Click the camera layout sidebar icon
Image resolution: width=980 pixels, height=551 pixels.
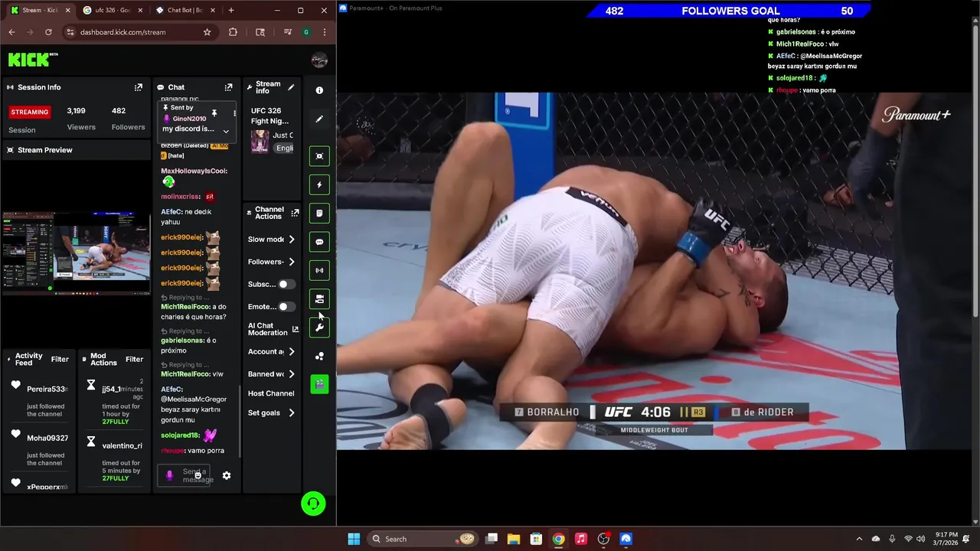tap(319, 299)
